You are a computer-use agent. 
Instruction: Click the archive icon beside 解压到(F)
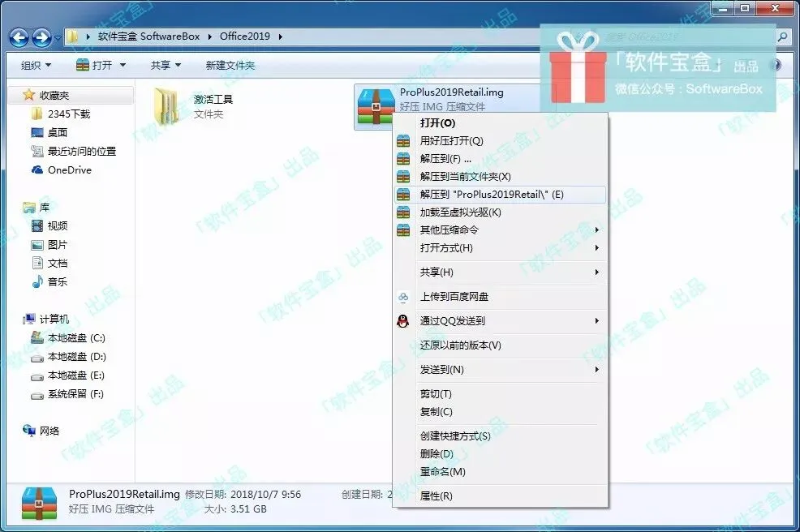pos(403,159)
